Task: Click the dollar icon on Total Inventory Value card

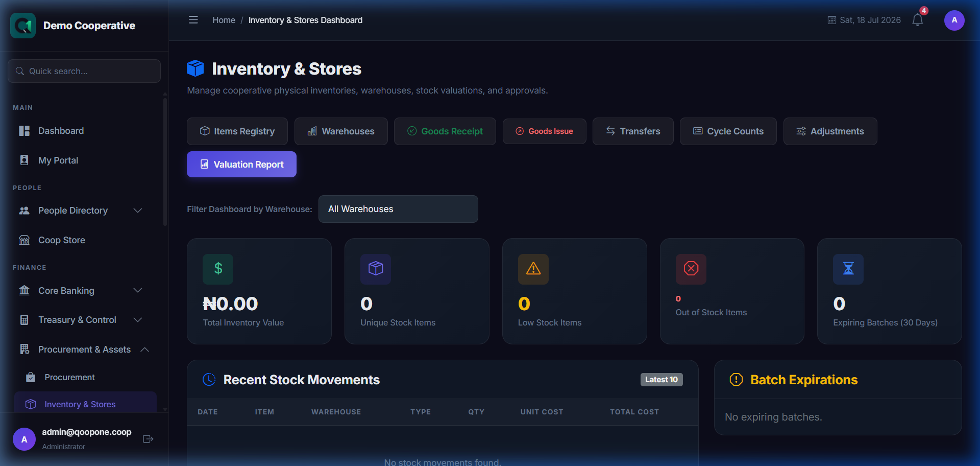Action: (x=218, y=269)
